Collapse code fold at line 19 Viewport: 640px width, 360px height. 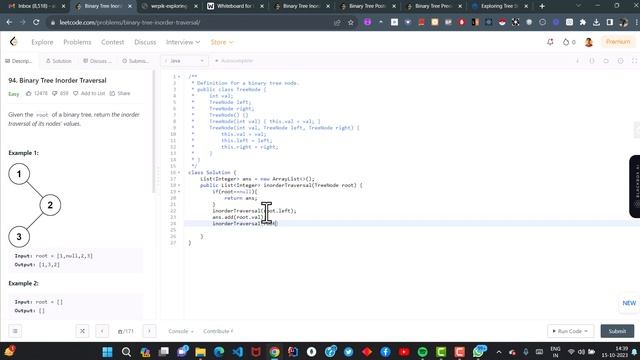(179, 192)
